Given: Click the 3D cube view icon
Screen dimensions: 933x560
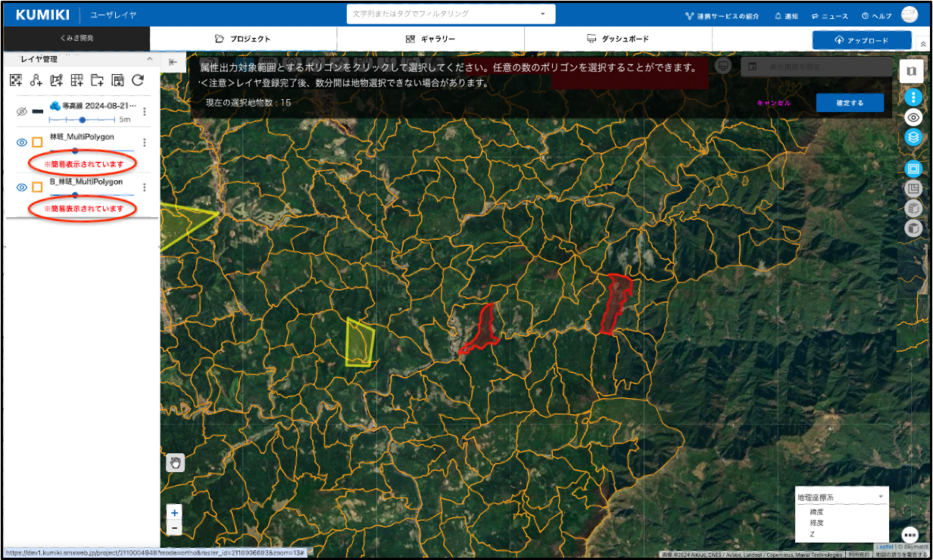Looking at the screenshot, I should [913, 229].
